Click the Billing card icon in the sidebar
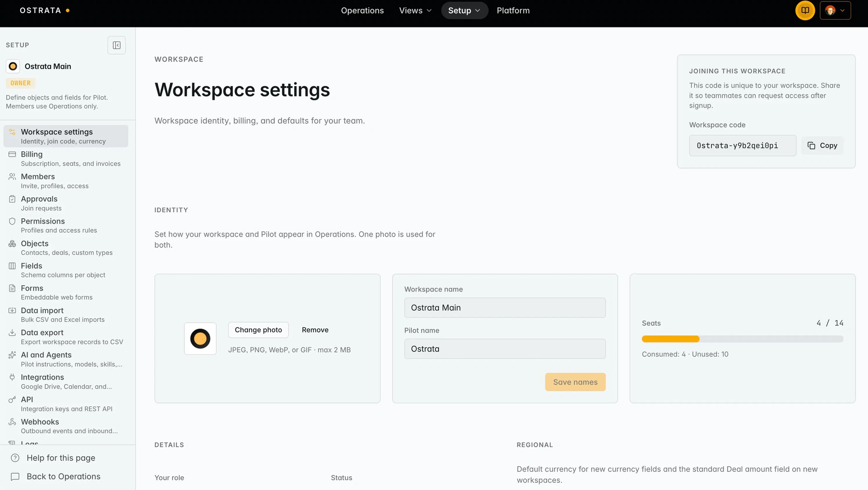 pos(12,154)
